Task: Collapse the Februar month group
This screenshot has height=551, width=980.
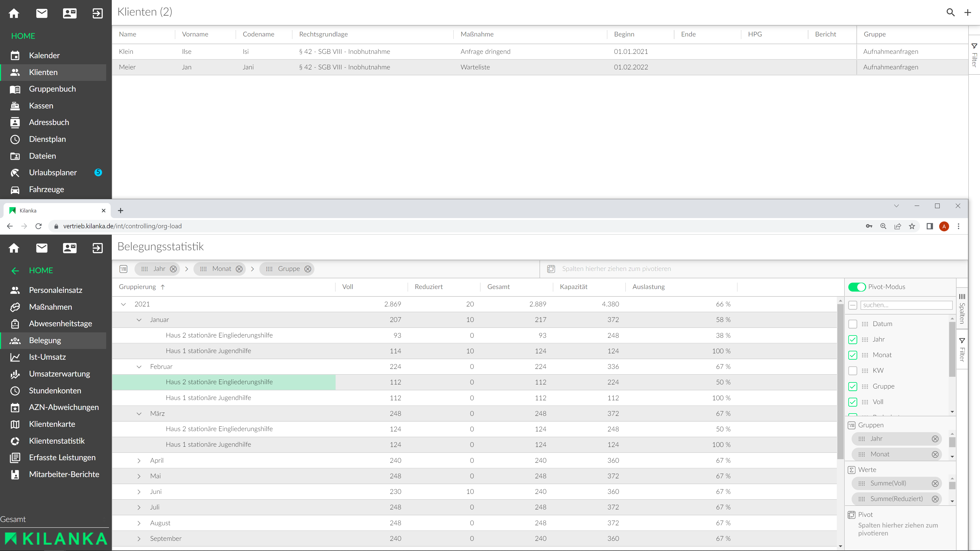Action: [x=139, y=367]
